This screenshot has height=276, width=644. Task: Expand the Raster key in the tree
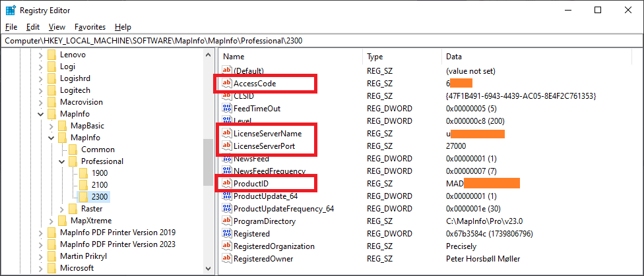click(62, 209)
